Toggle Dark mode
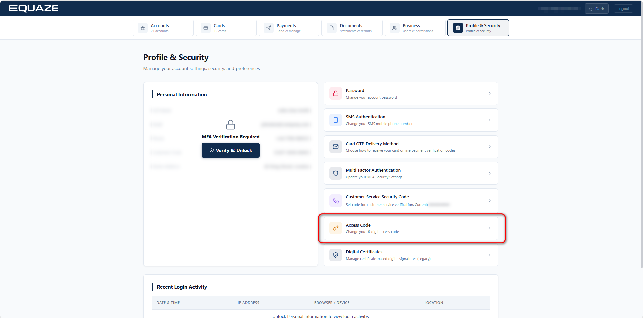 click(x=597, y=9)
